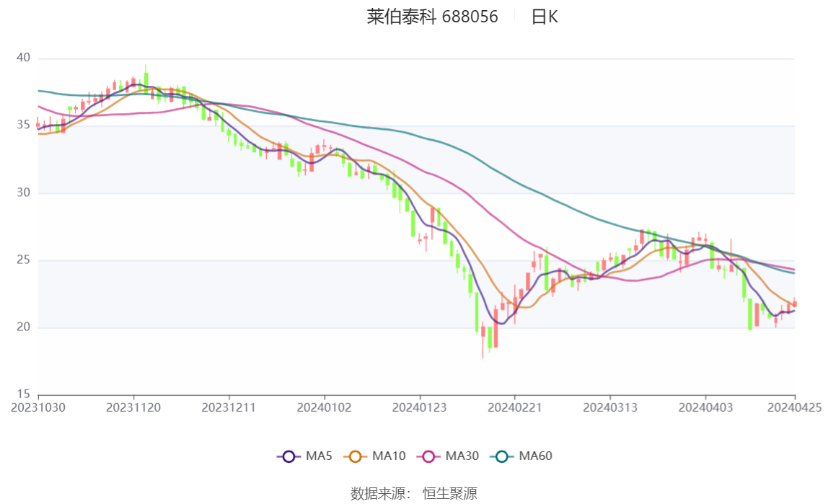828x504 pixels.
Task: Toggle the MA5 legend entry
Action: point(304,456)
